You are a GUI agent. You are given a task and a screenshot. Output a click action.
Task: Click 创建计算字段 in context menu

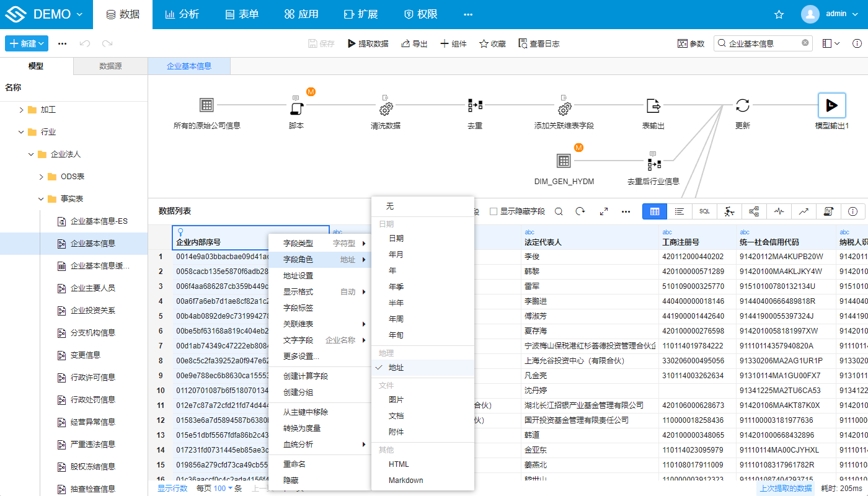tap(306, 376)
